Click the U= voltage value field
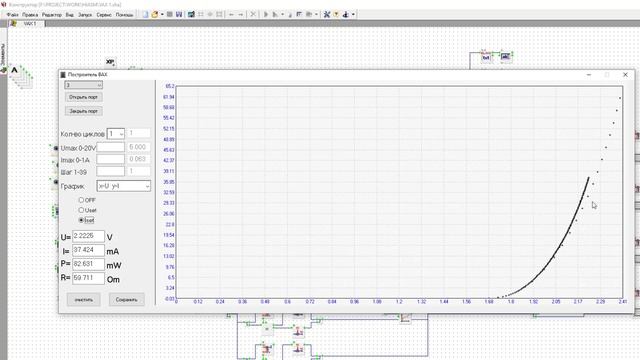This screenshot has width=640, height=360. click(88, 236)
